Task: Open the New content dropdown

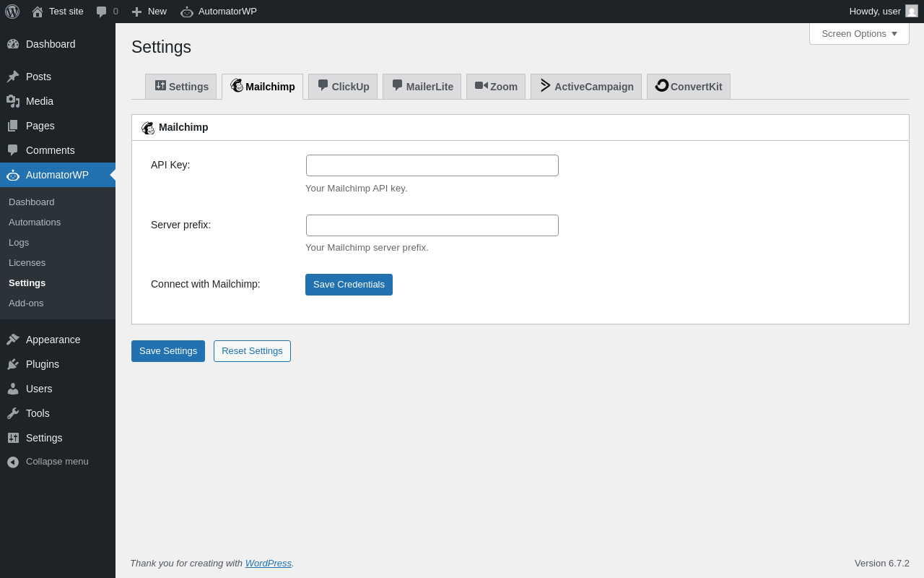Action: tap(149, 12)
